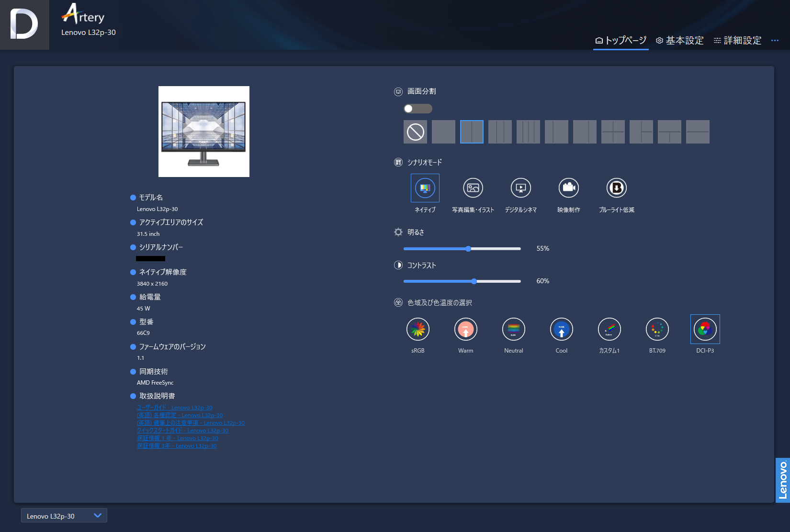
Task: Select the disabled (no split) layout option
Action: (x=415, y=132)
